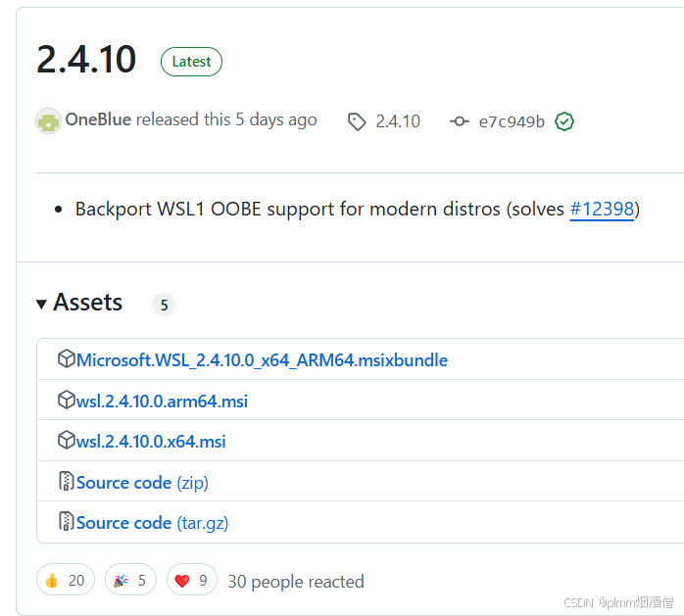Open OneBlue's profile link
Screen dimensions: 684x616
[98, 119]
